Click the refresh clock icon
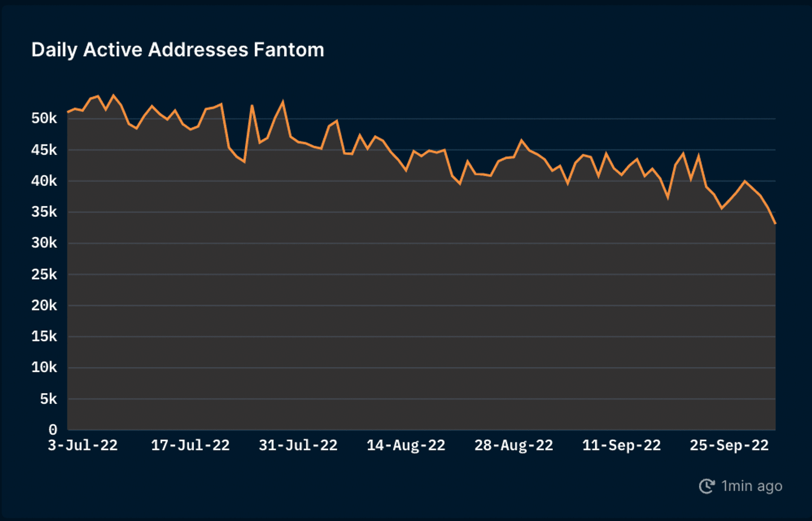Screen dimensions: 812x521 [x=707, y=486]
